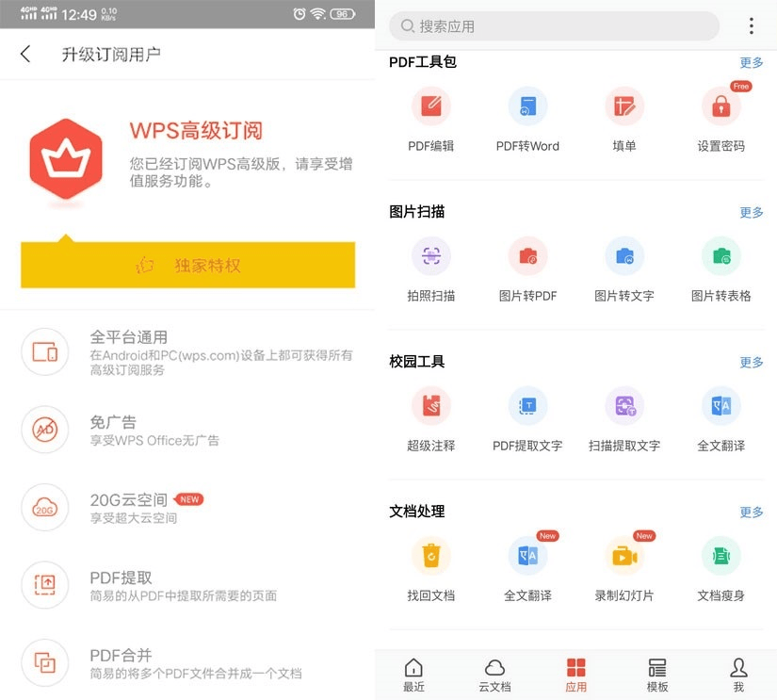Open the 云文档 tab
Viewport: 777px width, 700px height.
pos(496,673)
